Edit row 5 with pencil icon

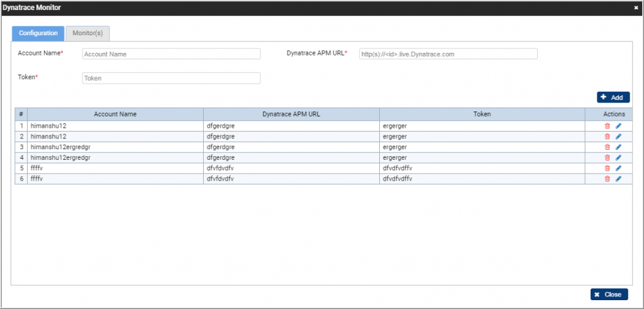(618, 168)
